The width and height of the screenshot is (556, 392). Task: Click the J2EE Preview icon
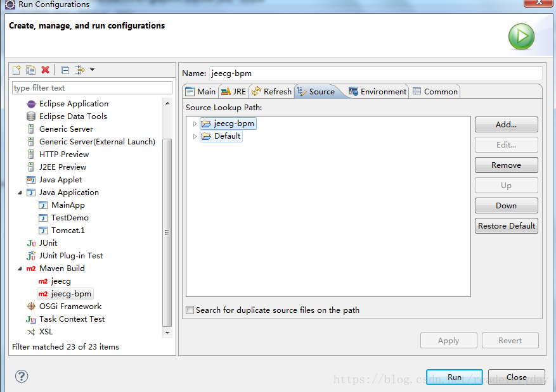(x=31, y=167)
